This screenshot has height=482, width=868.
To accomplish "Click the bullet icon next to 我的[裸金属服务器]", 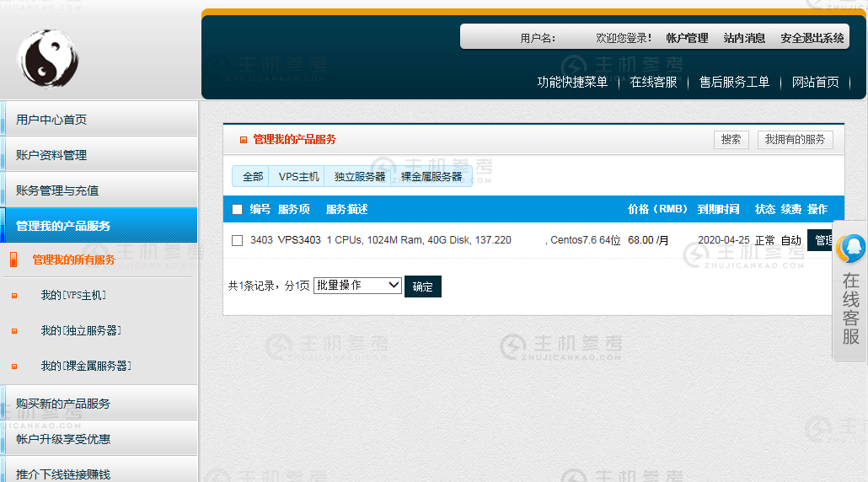I will 14,367.
